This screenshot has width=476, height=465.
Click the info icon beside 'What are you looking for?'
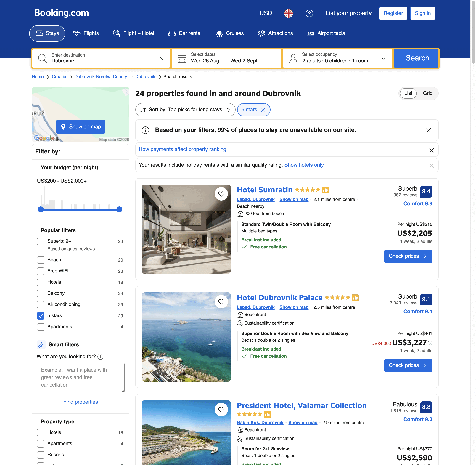point(100,357)
